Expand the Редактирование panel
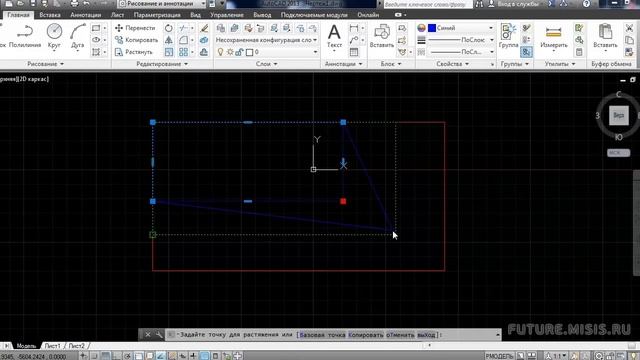Screen dimensions: 640x360 [x=162, y=64]
